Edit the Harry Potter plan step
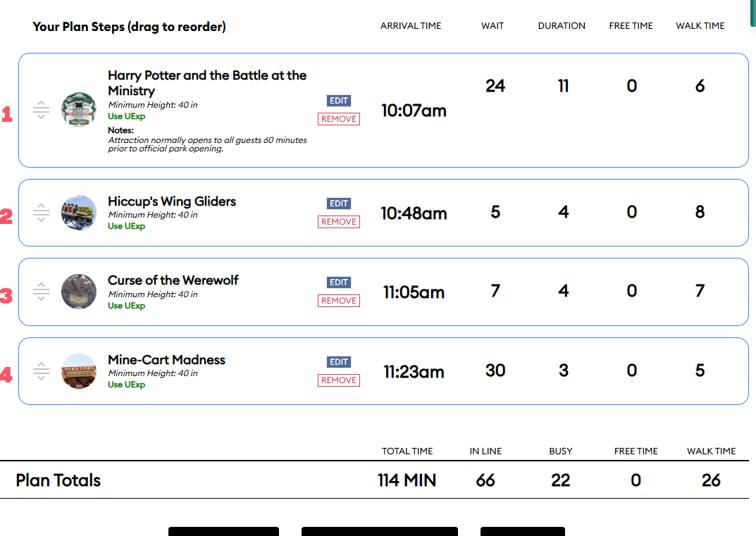Image resolution: width=756 pixels, height=536 pixels. point(339,101)
